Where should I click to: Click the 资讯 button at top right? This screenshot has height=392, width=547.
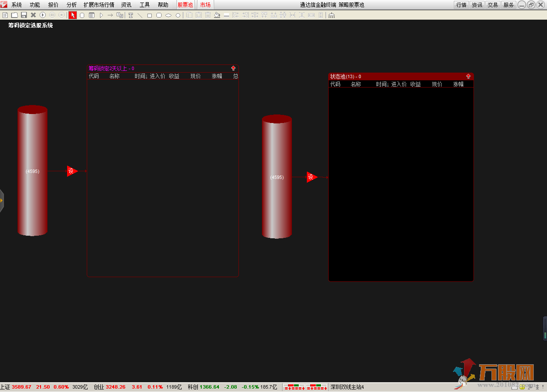point(477,5)
